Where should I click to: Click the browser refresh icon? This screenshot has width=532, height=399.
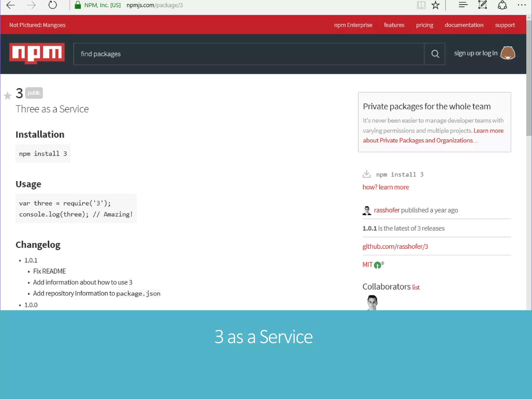point(52,5)
